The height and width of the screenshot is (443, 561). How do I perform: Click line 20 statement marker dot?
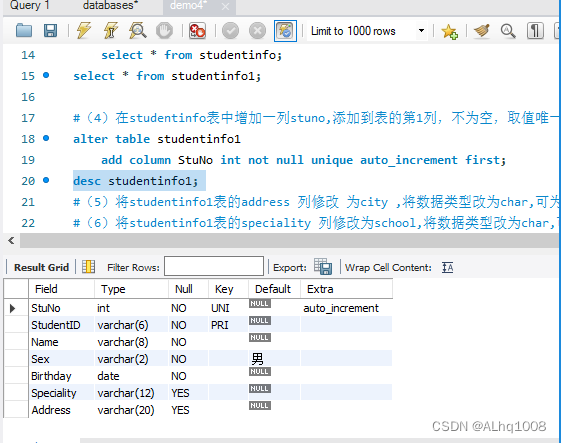click(x=46, y=180)
